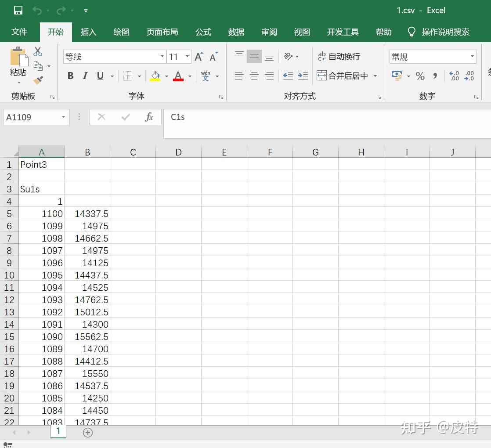Open the 对齐方式 dialog launcher
Image resolution: width=491 pixels, height=448 pixels.
click(379, 97)
